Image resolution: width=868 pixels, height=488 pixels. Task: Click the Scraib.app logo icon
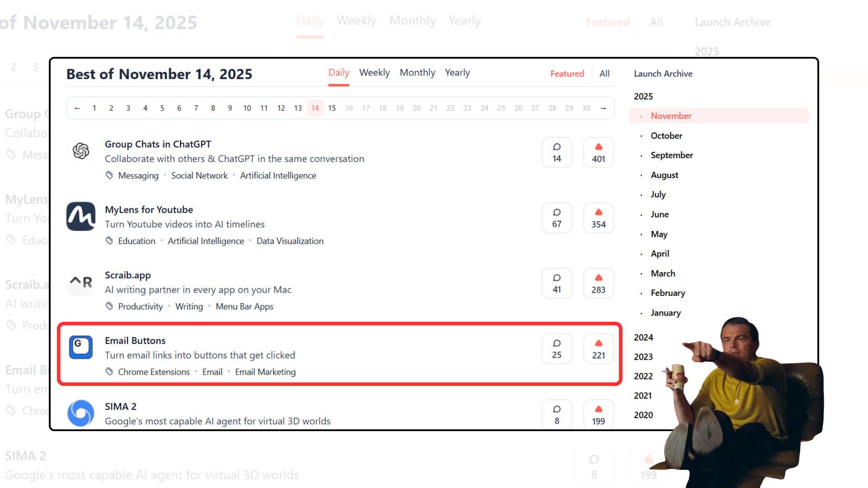pos(81,282)
